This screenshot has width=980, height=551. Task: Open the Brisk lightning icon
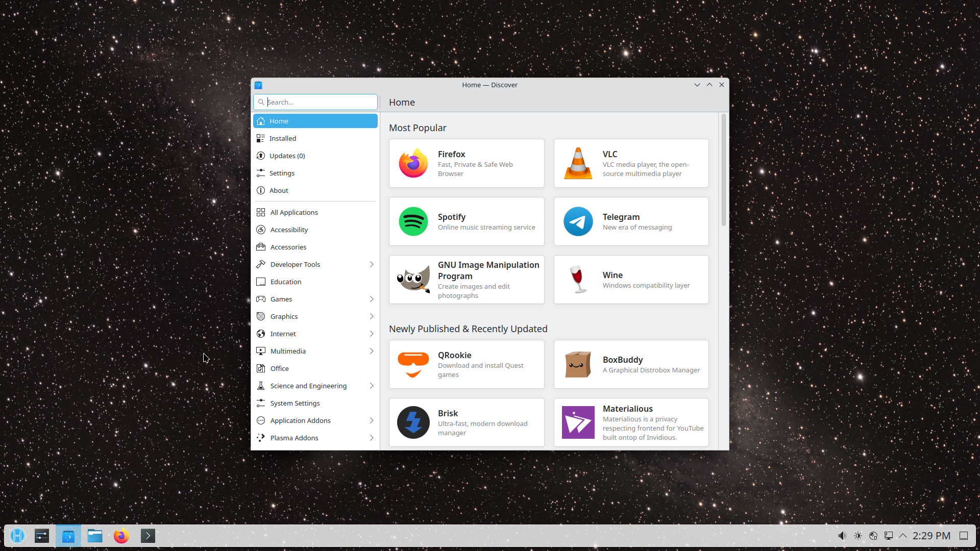pyautogui.click(x=413, y=422)
